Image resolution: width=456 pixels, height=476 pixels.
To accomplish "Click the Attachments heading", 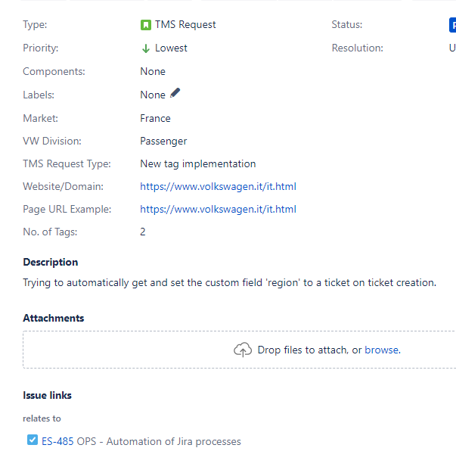I will click(54, 318).
